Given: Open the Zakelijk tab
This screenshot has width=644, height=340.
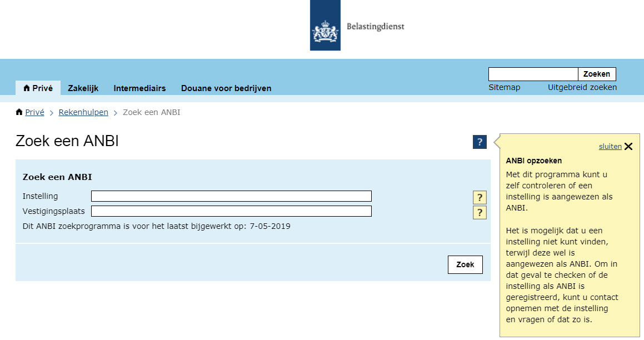Looking at the screenshot, I should pyautogui.click(x=83, y=88).
